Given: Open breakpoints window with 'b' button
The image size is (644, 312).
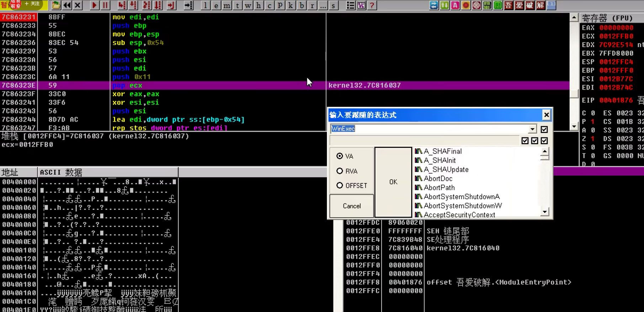Looking at the screenshot, I should (302, 5).
